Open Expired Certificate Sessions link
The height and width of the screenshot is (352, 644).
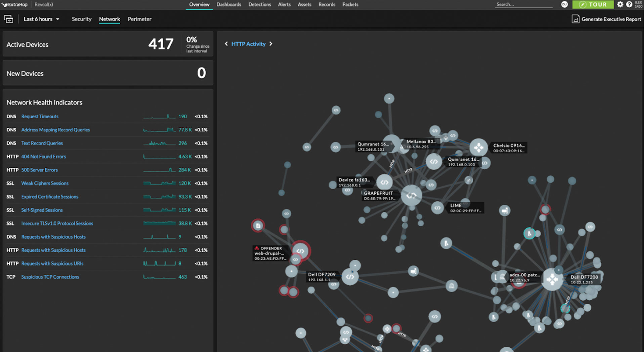tap(50, 197)
